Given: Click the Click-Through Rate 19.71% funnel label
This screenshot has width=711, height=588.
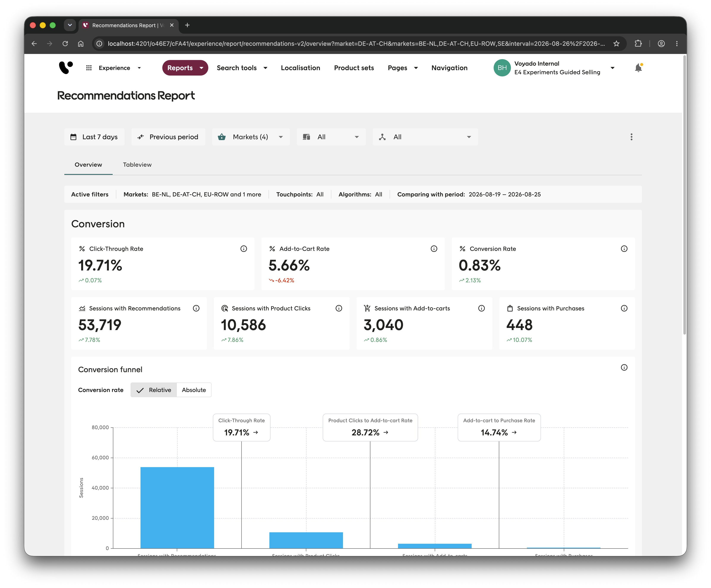Looking at the screenshot, I should pos(241,428).
